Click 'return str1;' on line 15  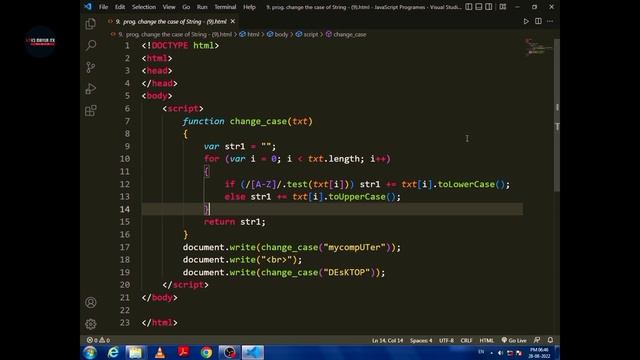coord(235,222)
